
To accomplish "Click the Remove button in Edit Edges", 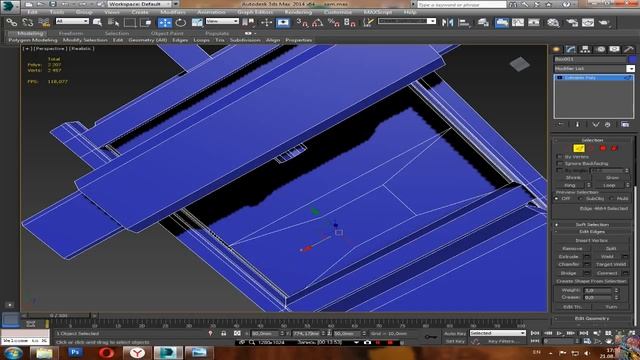I will click(x=572, y=248).
